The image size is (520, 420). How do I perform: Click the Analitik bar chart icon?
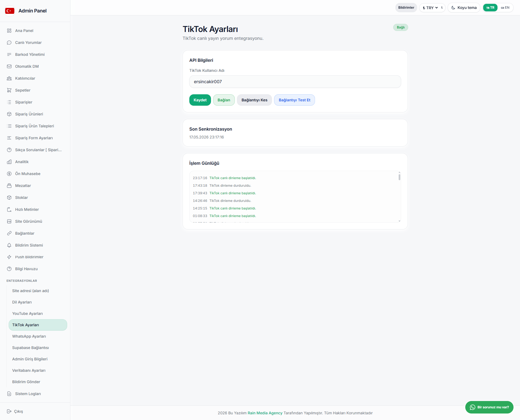point(9,162)
